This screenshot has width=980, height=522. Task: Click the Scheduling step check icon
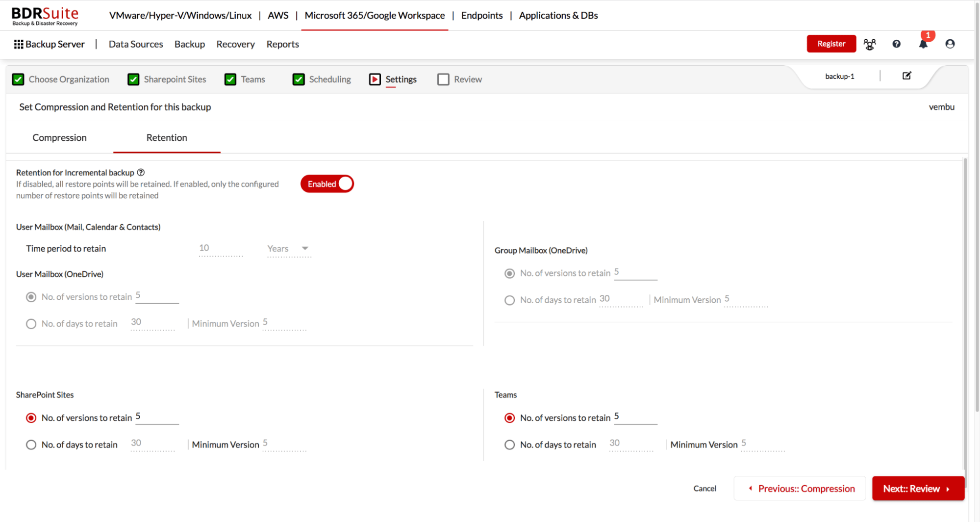pyautogui.click(x=299, y=79)
